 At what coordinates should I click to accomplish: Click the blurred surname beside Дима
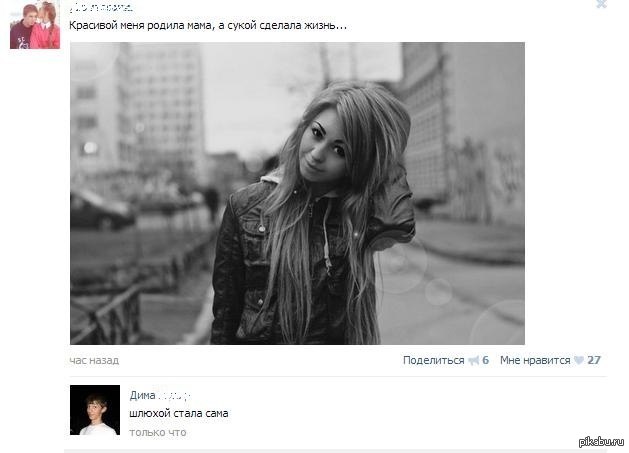tap(174, 396)
